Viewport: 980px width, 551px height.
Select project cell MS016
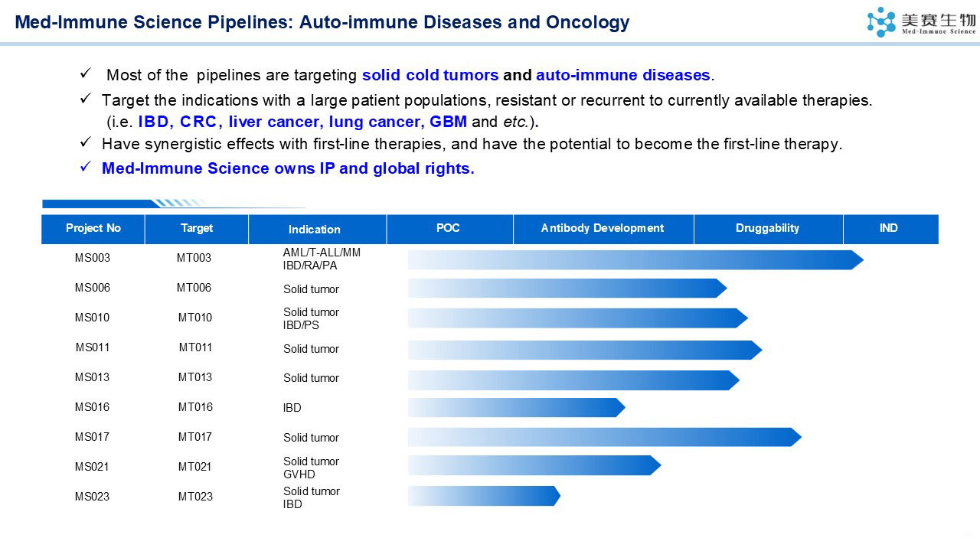click(x=93, y=407)
